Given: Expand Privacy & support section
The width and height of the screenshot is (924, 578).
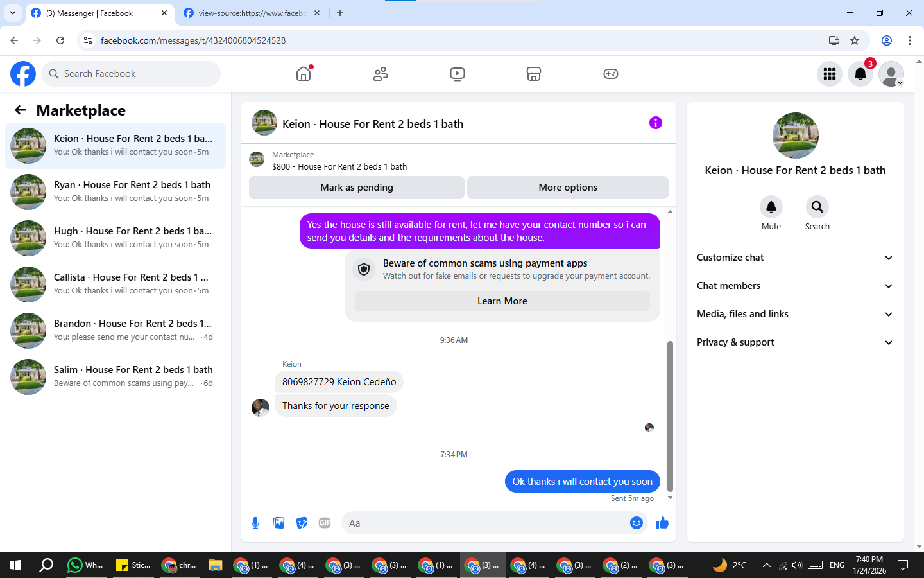Looking at the screenshot, I should (796, 342).
